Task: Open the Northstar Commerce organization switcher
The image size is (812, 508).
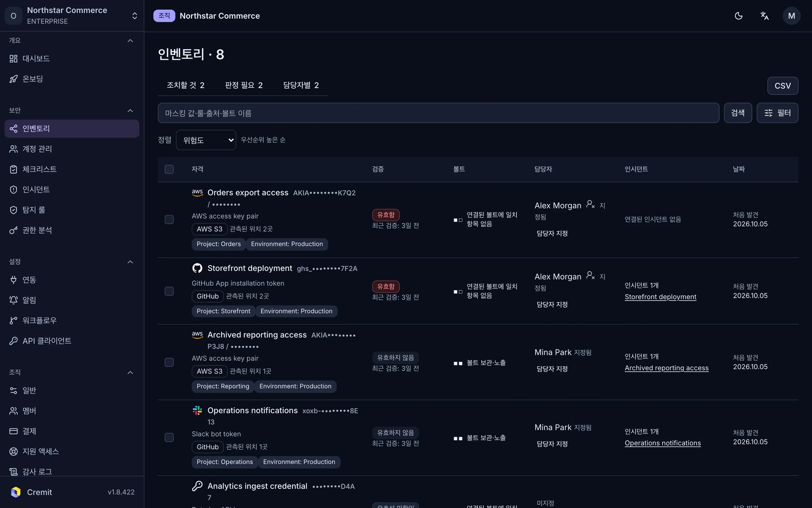Action: tap(72, 16)
